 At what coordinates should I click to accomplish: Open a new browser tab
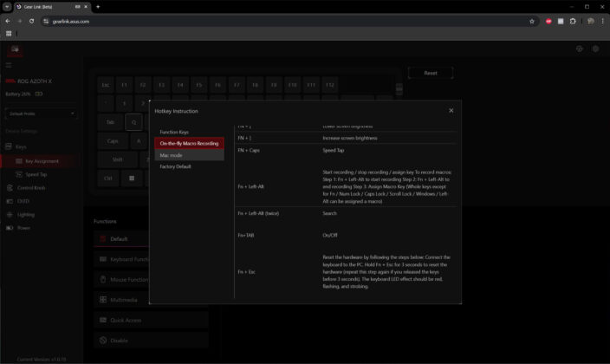[x=98, y=7]
